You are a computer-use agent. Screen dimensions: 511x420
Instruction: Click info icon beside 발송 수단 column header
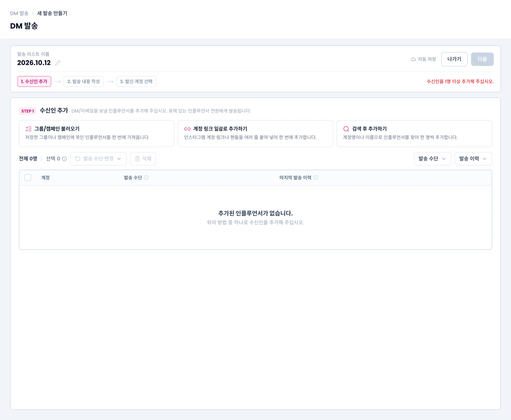click(146, 178)
